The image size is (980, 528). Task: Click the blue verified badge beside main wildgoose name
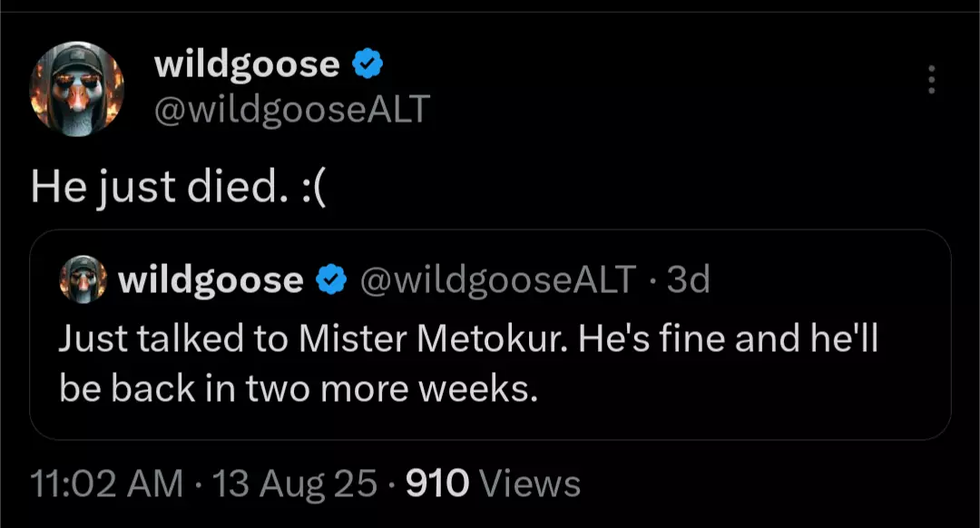[368, 64]
